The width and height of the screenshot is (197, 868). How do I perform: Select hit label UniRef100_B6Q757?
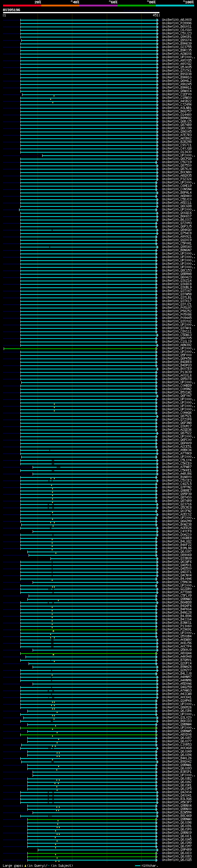tap(176, 111)
